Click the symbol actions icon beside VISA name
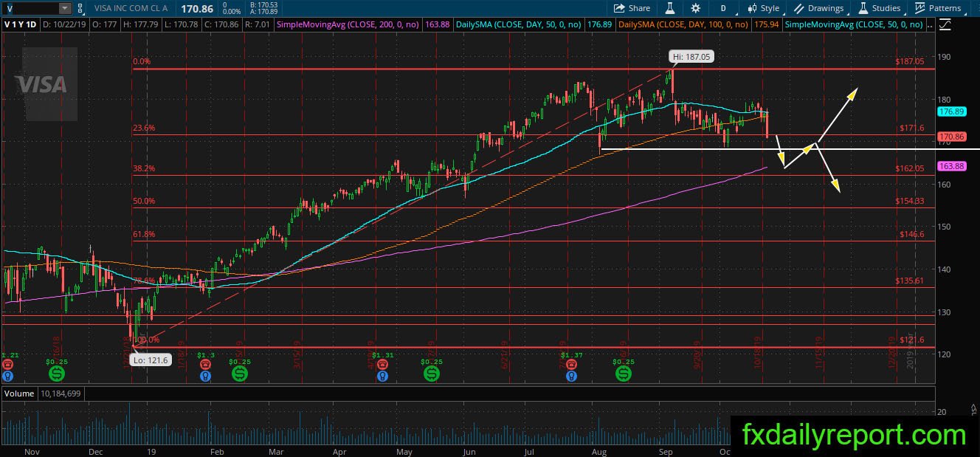Viewport: 980px width, 457px height. click(x=81, y=8)
